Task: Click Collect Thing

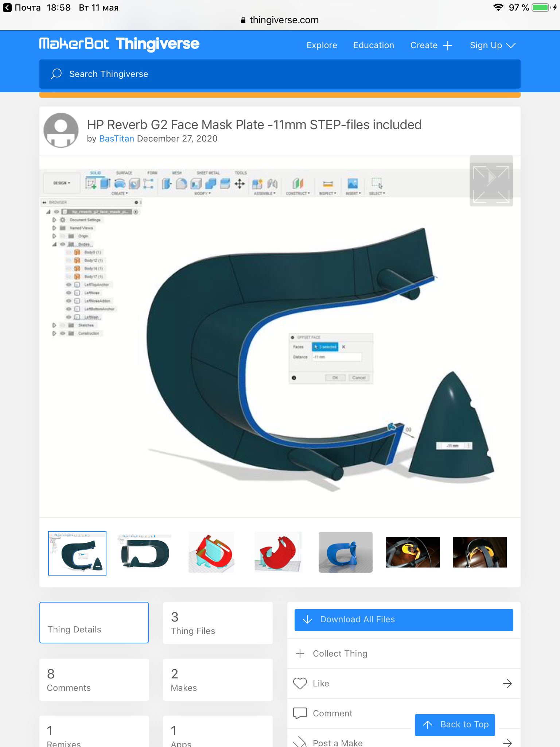Action: (x=340, y=654)
